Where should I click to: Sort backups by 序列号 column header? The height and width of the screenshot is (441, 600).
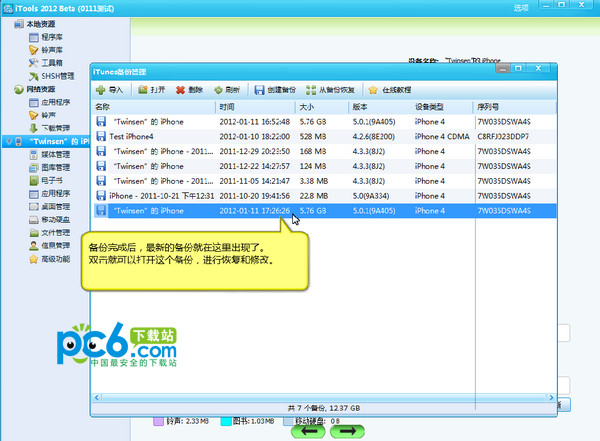(515, 107)
